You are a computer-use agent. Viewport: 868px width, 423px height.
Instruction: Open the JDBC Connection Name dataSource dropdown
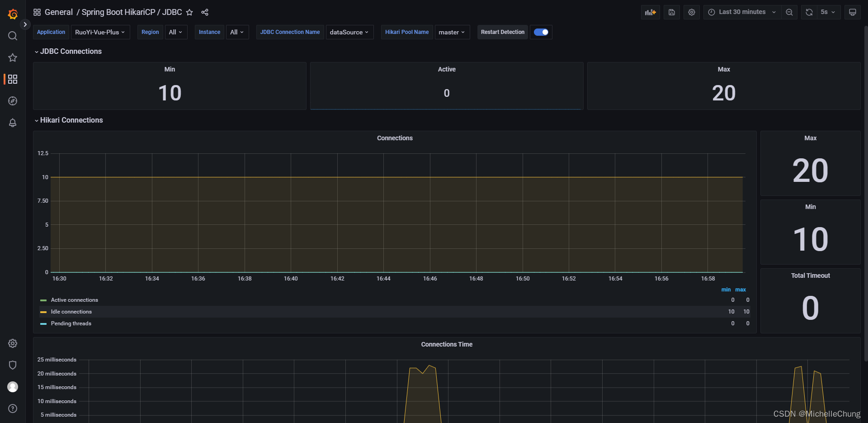click(349, 32)
